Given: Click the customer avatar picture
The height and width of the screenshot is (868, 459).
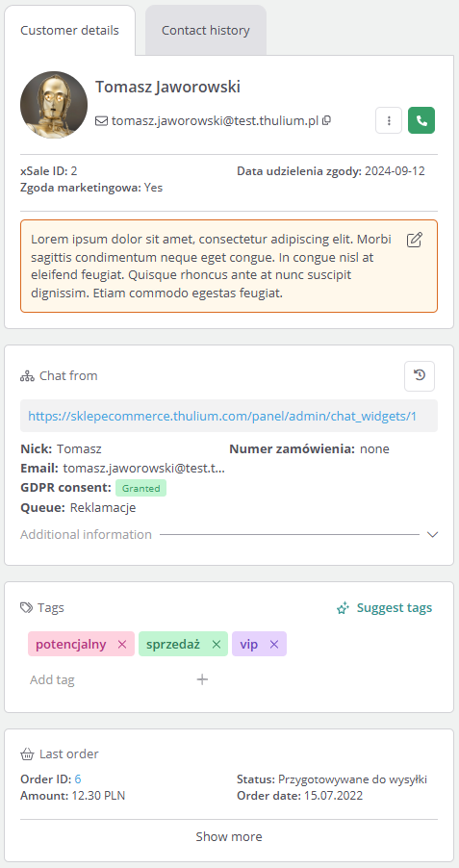Looking at the screenshot, I should pos(54,105).
